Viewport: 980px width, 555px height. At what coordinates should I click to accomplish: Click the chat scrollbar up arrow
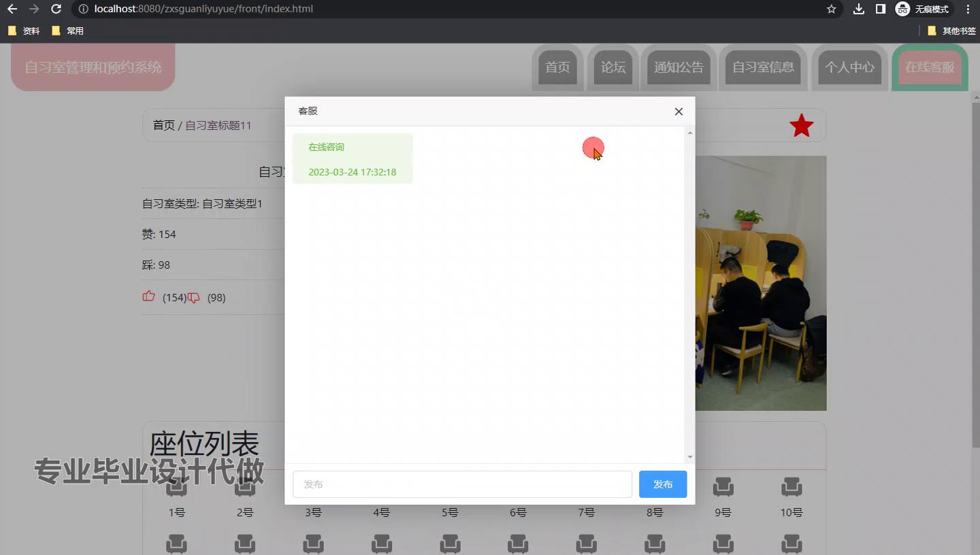(x=690, y=133)
